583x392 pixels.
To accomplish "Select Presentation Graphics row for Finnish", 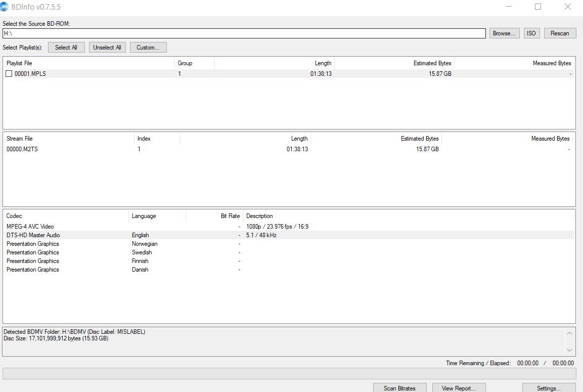I will (x=289, y=260).
